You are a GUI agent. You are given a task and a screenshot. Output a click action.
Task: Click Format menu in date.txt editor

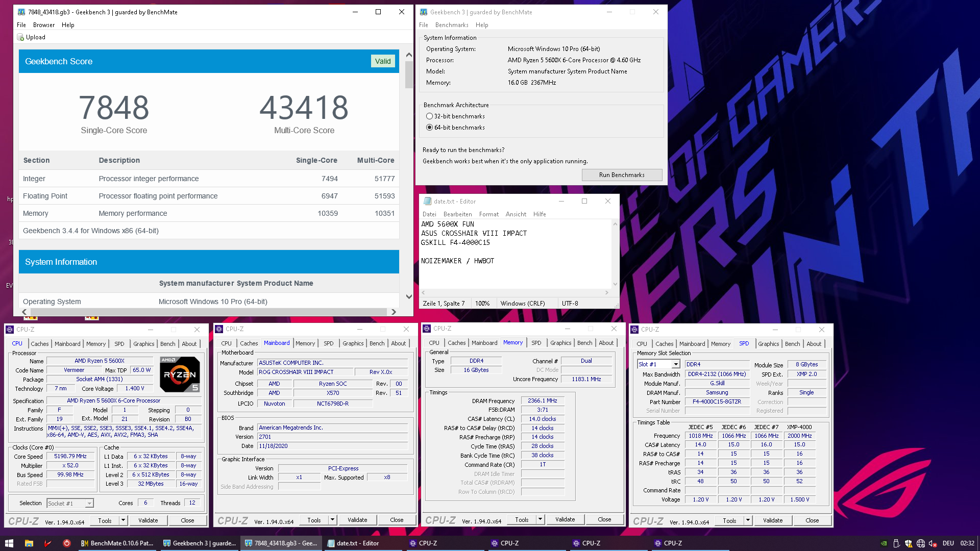tap(489, 214)
